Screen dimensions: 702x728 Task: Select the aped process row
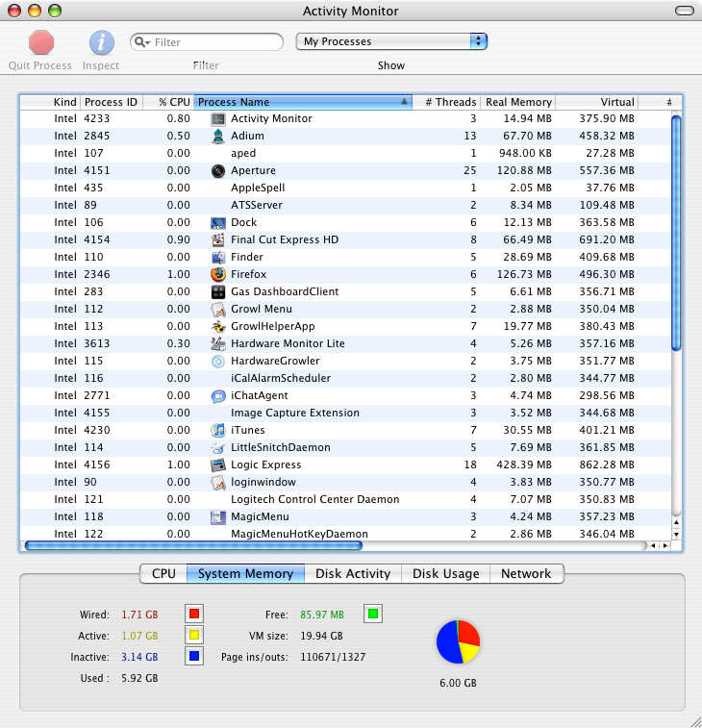tap(345, 153)
